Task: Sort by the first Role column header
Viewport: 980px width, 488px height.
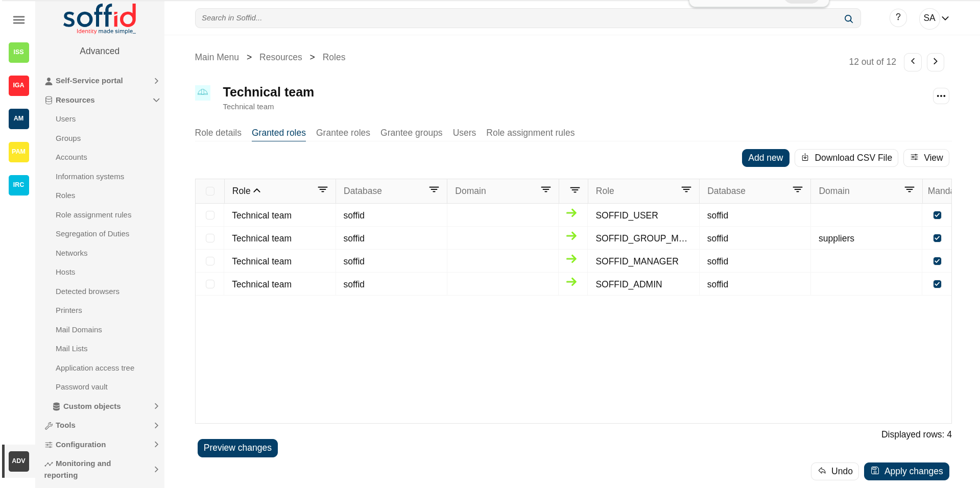Action: tap(246, 191)
